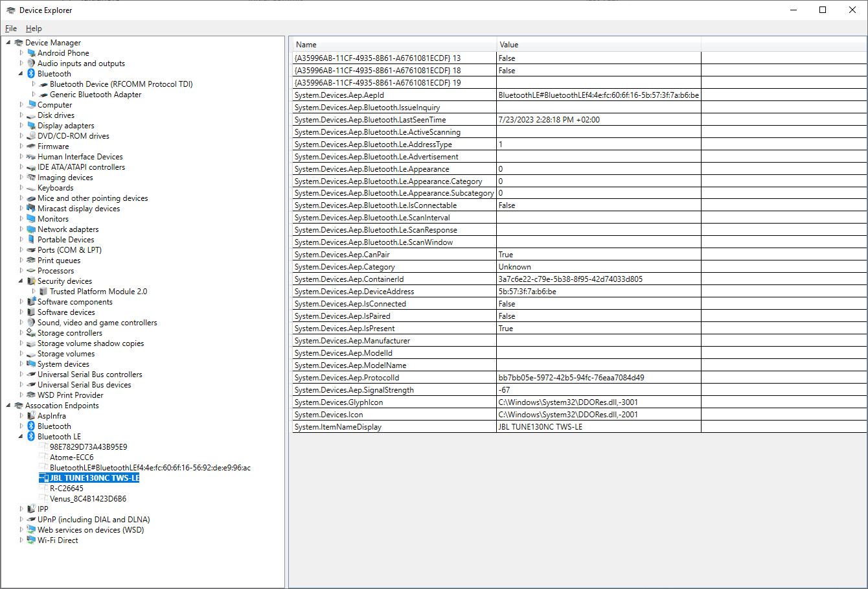Select the Atome-ECC6 endpoint
Image resolution: width=868 pixels, height=589 pixels.
pyautogui.click(x=71, y=457)
